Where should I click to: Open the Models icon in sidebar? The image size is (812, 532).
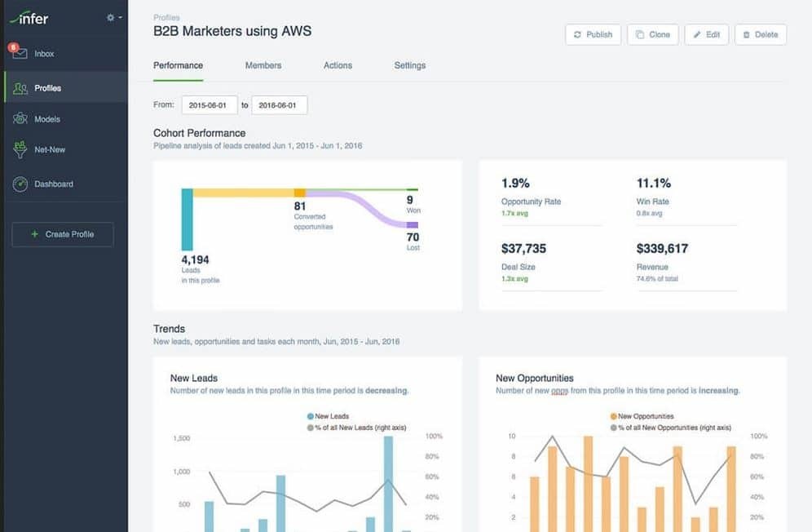click(20, 119)
